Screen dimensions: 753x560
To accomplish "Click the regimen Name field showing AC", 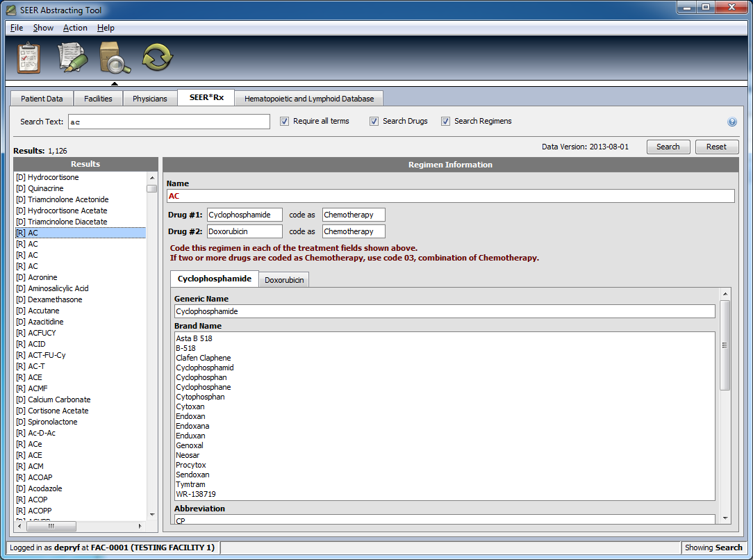I will [450, 196].
